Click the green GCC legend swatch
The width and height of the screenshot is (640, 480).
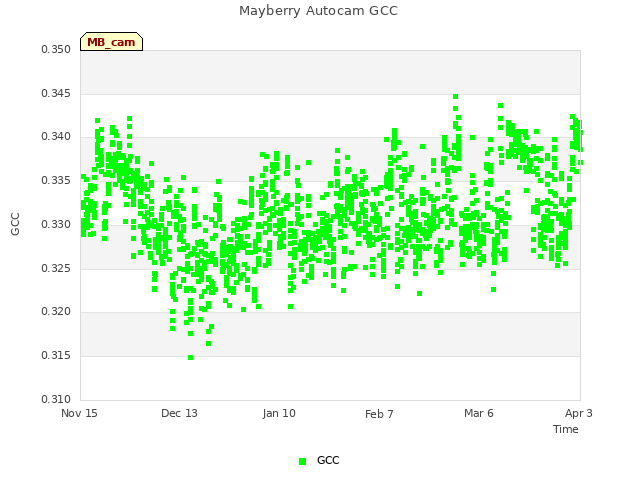click(x=302, y=461)
